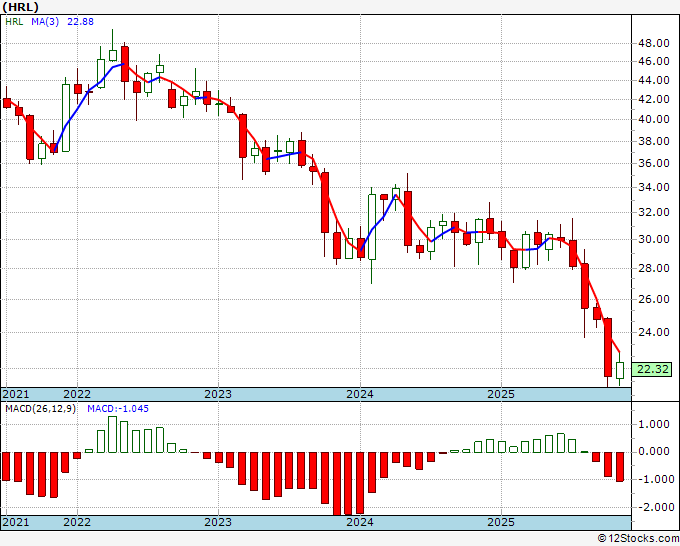The height and width of the screenshot is (546, 680).
Task: Click the last red MACD histogram bar
Action: [x=620, y=467]
